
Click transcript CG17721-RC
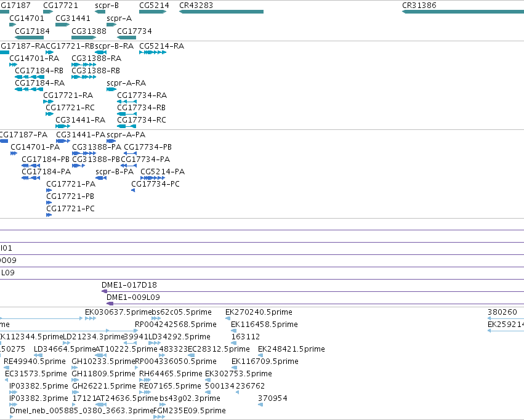49,114
